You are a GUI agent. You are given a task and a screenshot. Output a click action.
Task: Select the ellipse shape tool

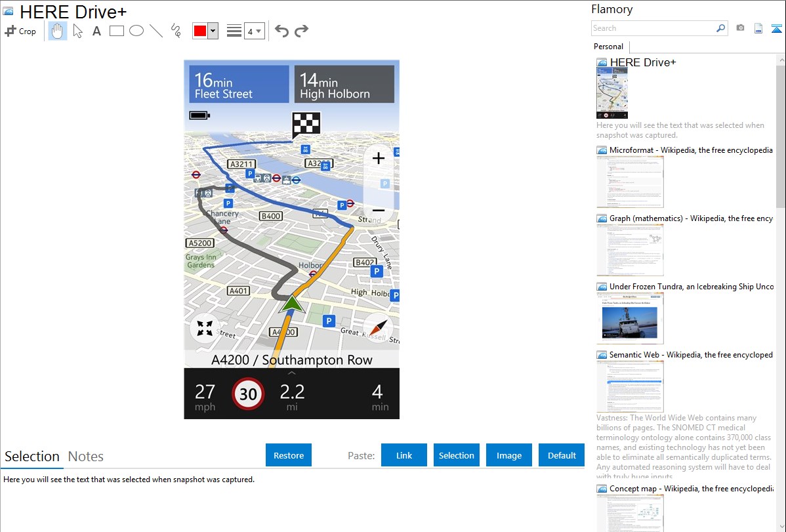click(x=136, y=31)
